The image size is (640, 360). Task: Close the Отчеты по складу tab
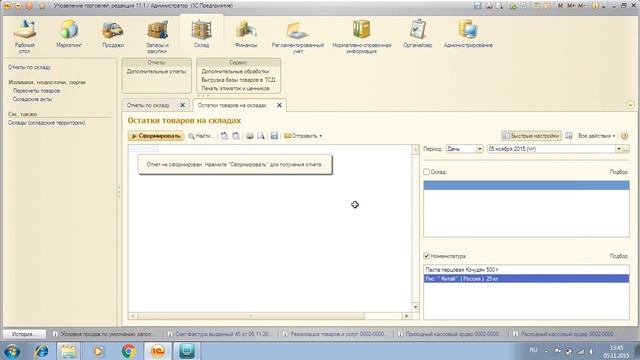(x=182, y=105)
